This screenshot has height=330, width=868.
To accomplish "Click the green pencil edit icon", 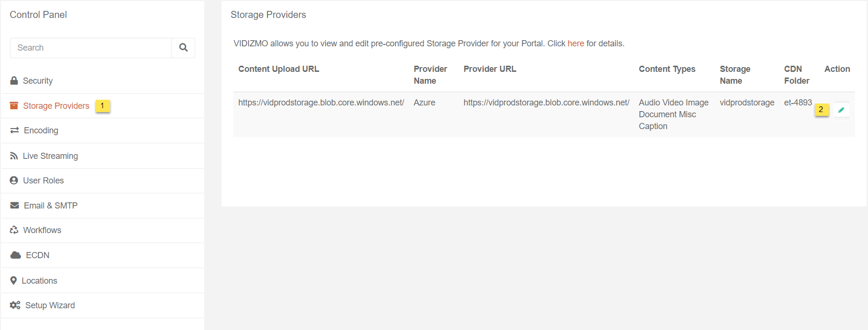I will 841,110.
